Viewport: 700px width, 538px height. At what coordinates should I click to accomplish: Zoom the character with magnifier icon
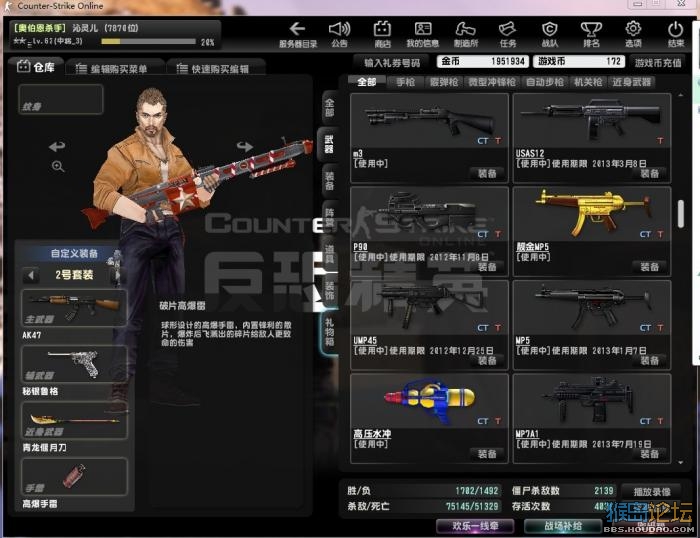tap(58, 167)
